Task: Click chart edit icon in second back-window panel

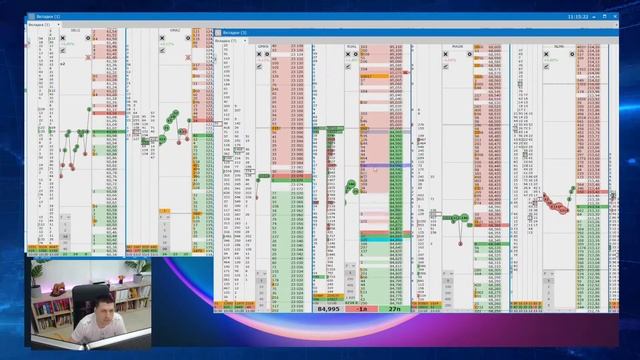Action: coord(162,51)
